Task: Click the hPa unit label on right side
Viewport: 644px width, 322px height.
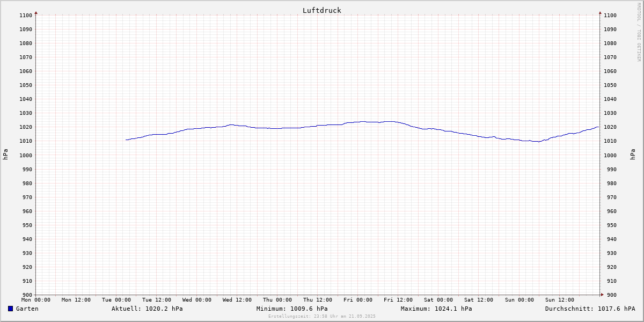Action: point(633,155)
